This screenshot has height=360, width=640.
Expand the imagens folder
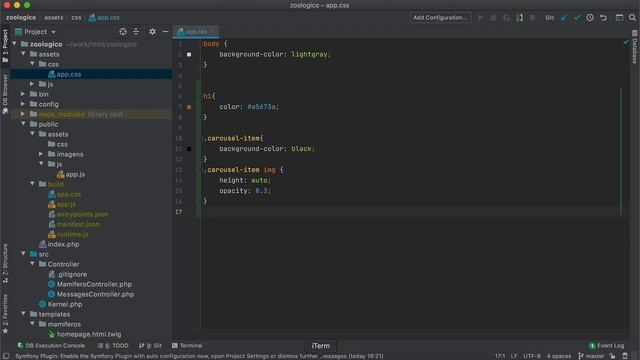point(41,154)
